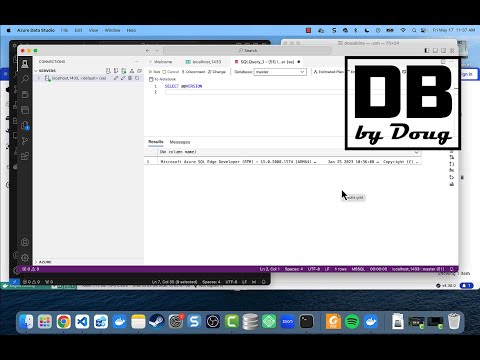Open the activity bar icon with blue badge
Image resolution: width=480 pixels, height=360 pixels.
coord(25,125)
